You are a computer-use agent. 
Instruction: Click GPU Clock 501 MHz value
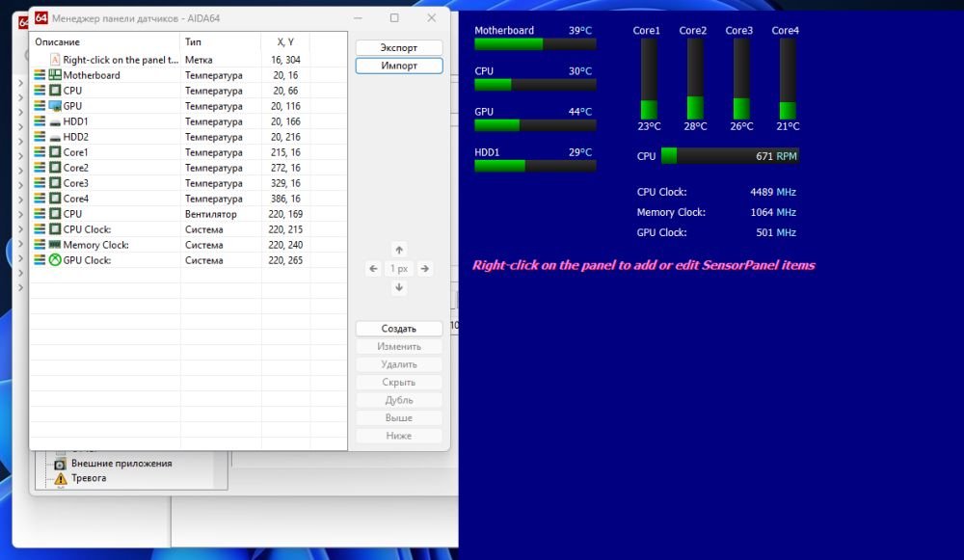point(776,233)
